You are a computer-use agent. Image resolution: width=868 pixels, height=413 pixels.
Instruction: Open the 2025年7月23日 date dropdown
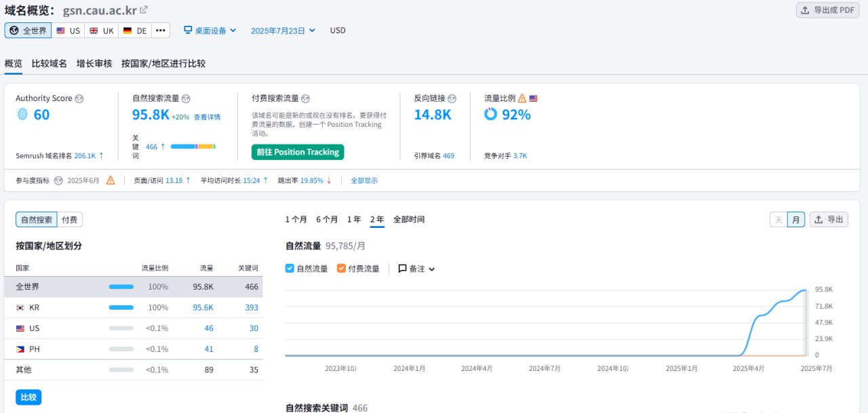[x=283, y=31]
